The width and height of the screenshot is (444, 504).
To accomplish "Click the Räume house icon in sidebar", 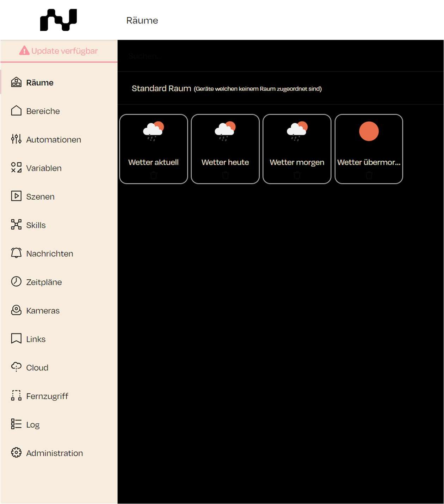I will [x=16, y=82].
